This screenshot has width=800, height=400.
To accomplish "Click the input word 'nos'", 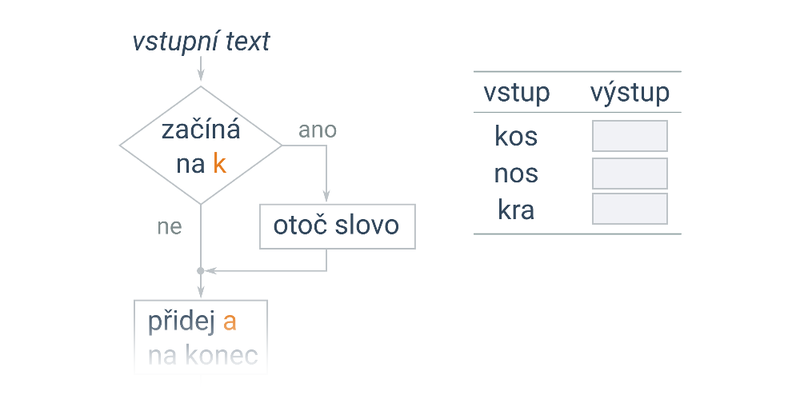I will 516,174.
